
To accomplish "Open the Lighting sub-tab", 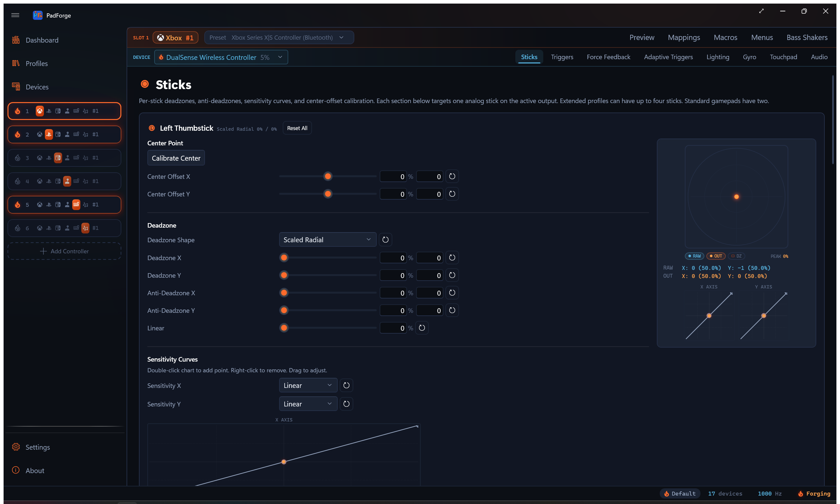I will [x=718, y=57].
